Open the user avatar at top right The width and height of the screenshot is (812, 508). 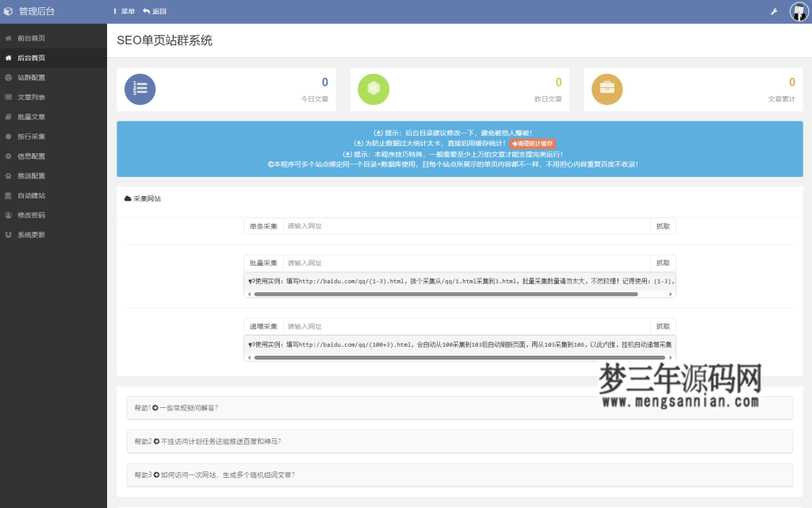point(798,11)
